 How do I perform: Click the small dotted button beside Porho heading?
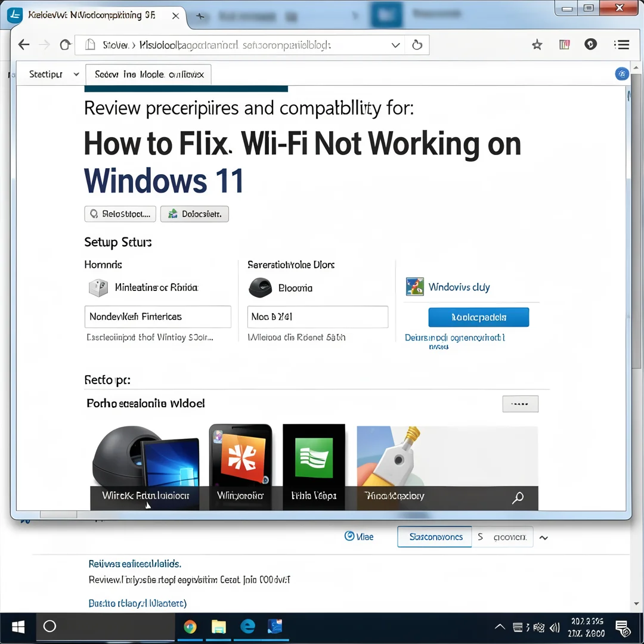(520, 404)
